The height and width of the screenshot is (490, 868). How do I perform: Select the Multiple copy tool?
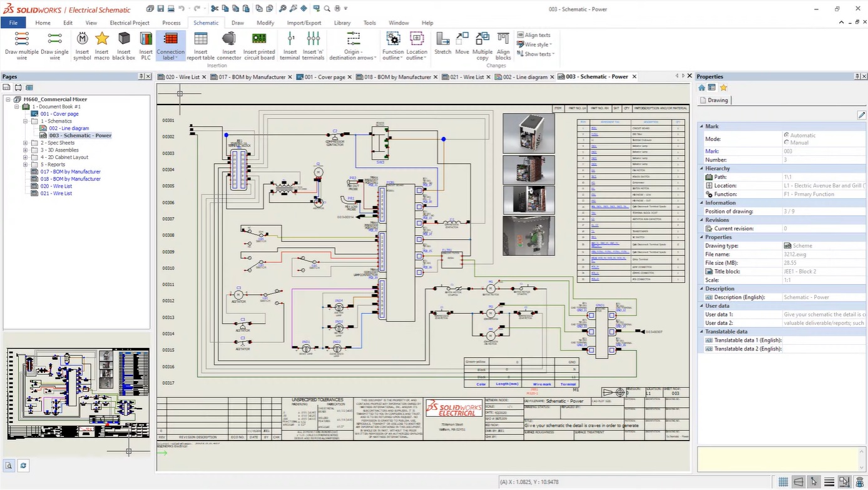tap(483, 46)
